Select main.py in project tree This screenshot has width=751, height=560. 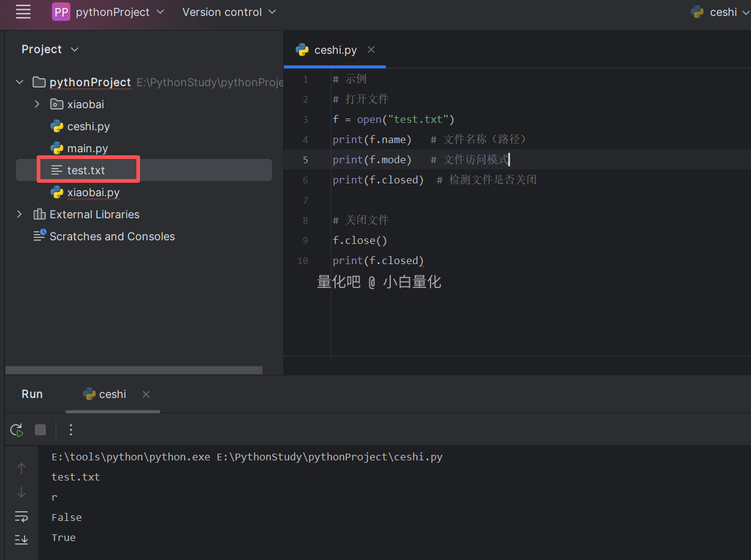(x=88, y=149)
